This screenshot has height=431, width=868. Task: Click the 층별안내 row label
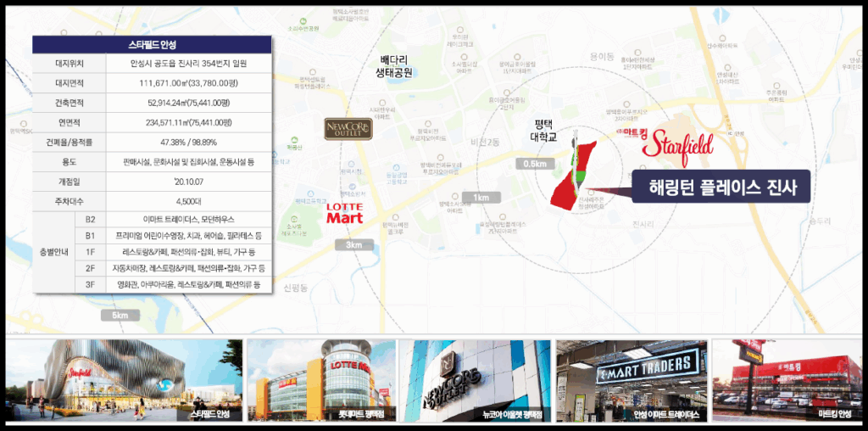(x=53, y=252)
